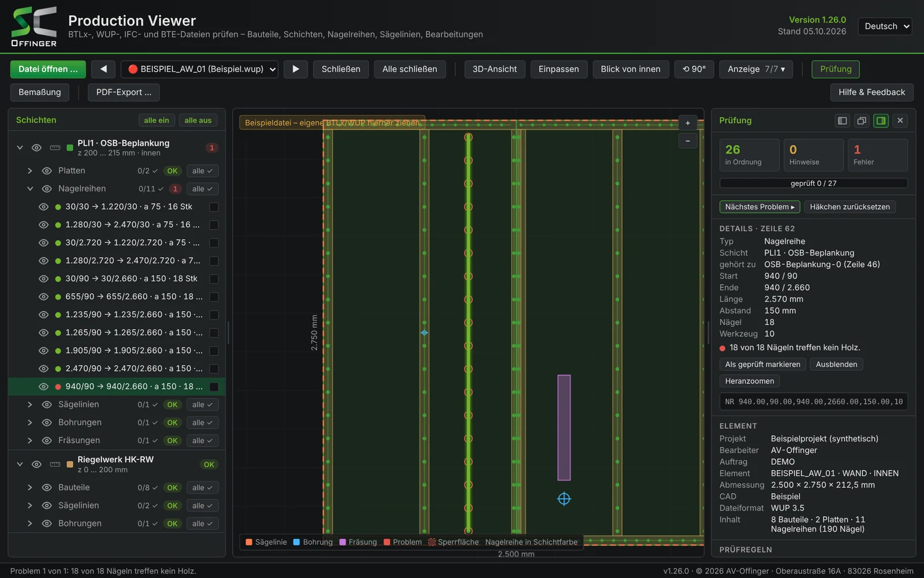924x578 pixels.
Task: Expand the Bauteile group
Action: coord(30,488)
